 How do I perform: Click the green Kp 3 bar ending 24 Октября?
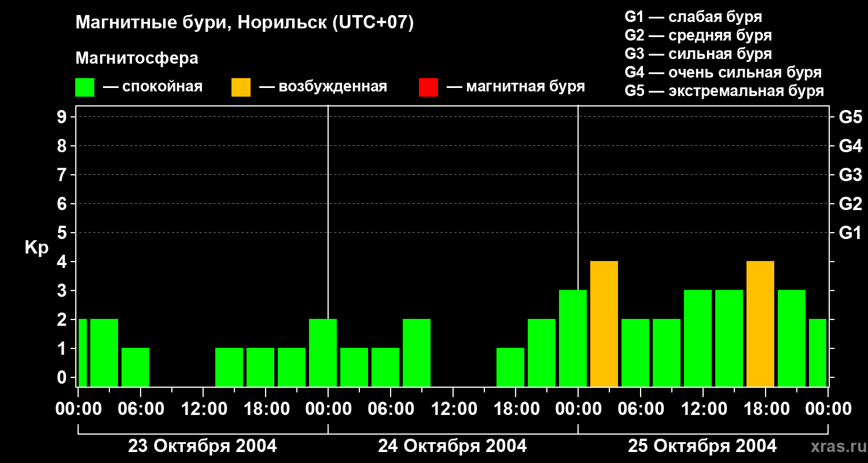(x=573, y=339)
